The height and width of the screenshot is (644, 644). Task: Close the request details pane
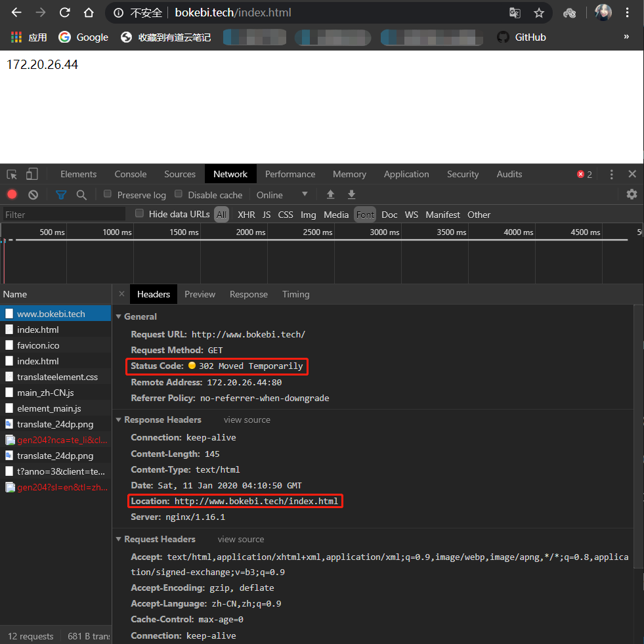tap(121, 293)
